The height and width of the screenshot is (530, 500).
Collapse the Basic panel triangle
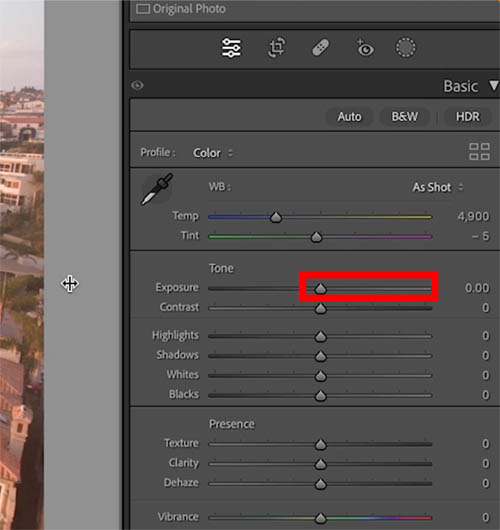point(494,86)
